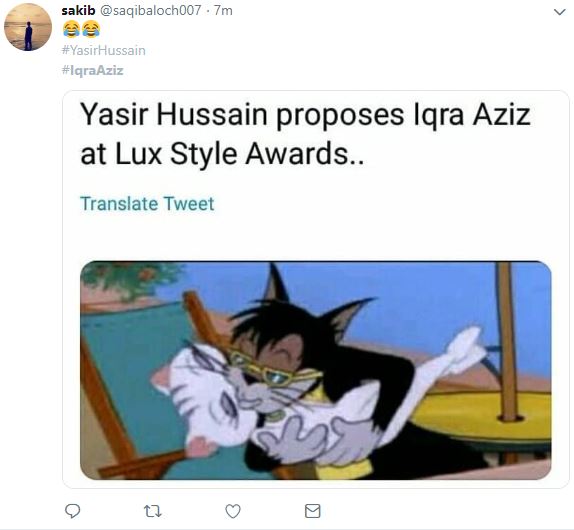The width and height of the screenshot is (574, 530).
Task: Open the #IqraAziz hashtag
Action: tap(93, 70)
